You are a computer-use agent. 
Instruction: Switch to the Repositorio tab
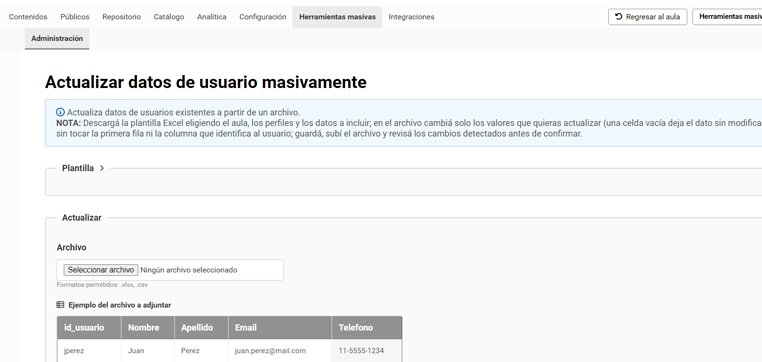(121, 17)
